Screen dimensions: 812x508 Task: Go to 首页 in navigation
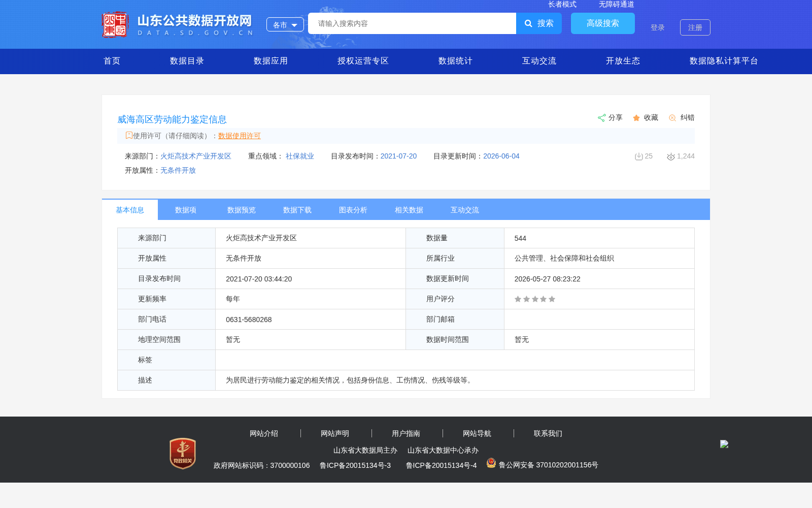(112, 61)
